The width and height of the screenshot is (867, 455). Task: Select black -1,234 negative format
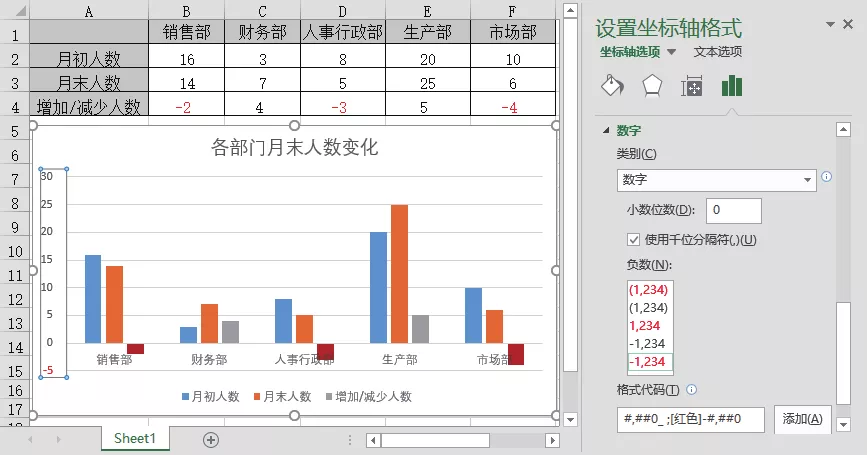[647, 344]
